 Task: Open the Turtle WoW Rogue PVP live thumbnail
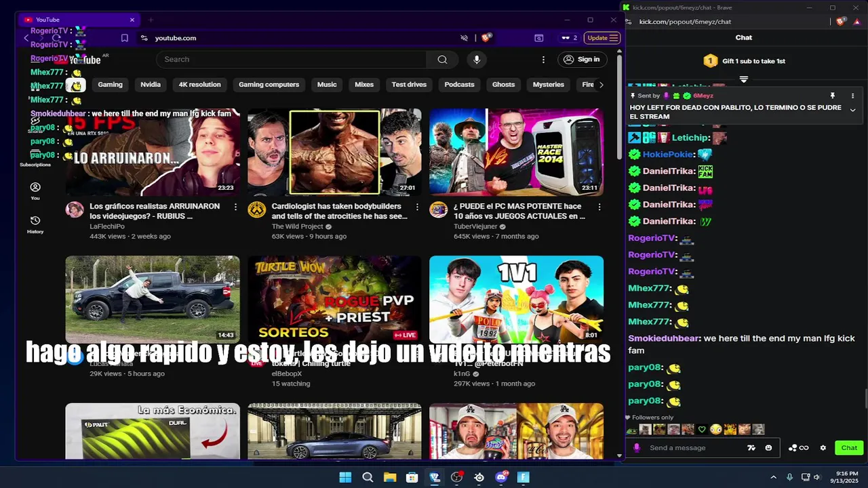(x=334, y=299)
